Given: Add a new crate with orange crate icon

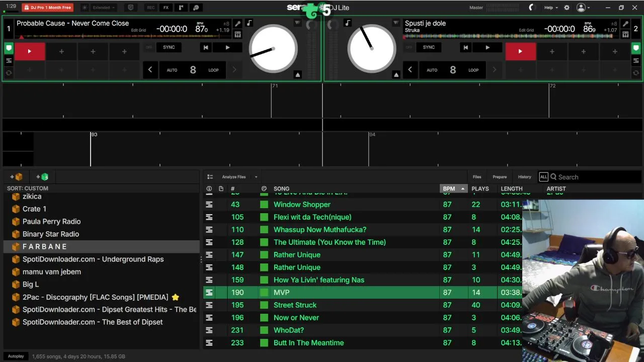Looking at the screenshot, I should pyautogui.click(x=16, y=177).
